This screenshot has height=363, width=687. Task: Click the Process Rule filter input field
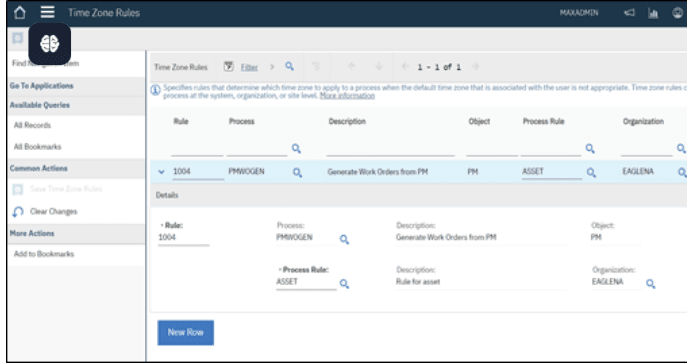[x=551, y=149]
